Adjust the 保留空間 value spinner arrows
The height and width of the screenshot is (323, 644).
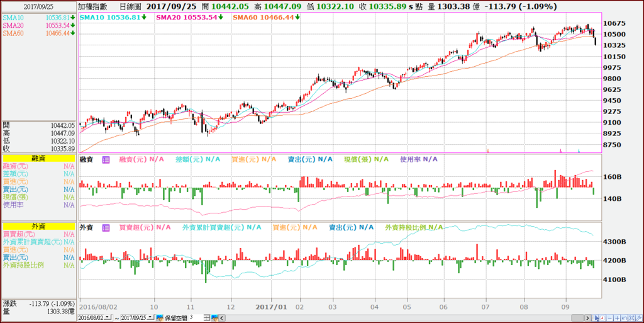coord(208,318)
